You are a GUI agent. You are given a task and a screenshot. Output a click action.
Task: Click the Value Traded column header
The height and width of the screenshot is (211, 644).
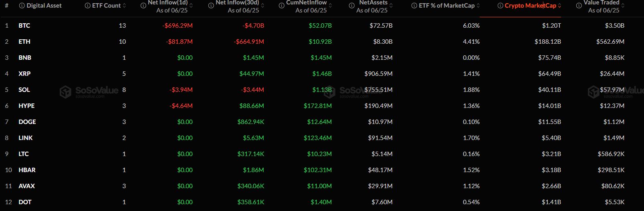click(602, 3)
